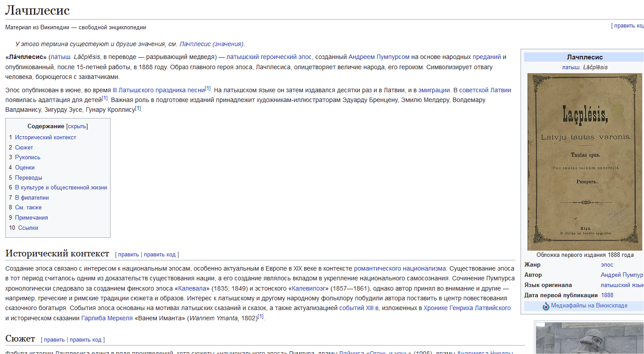This screenshot has height=354, width=644.
Task: Follow эмиграции link
Action: pyautogui.click(x=434, y=90)
